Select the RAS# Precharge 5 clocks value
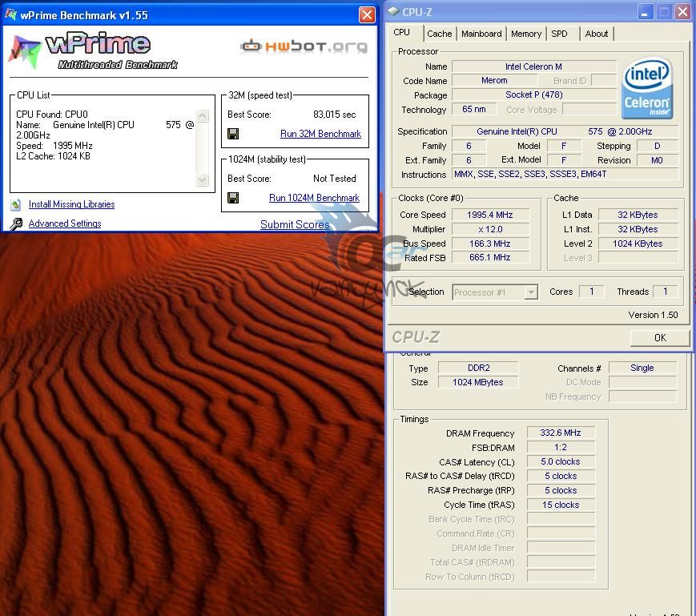Screen dimensions: 696x616 pyautogui.click(x=561, y=490)
